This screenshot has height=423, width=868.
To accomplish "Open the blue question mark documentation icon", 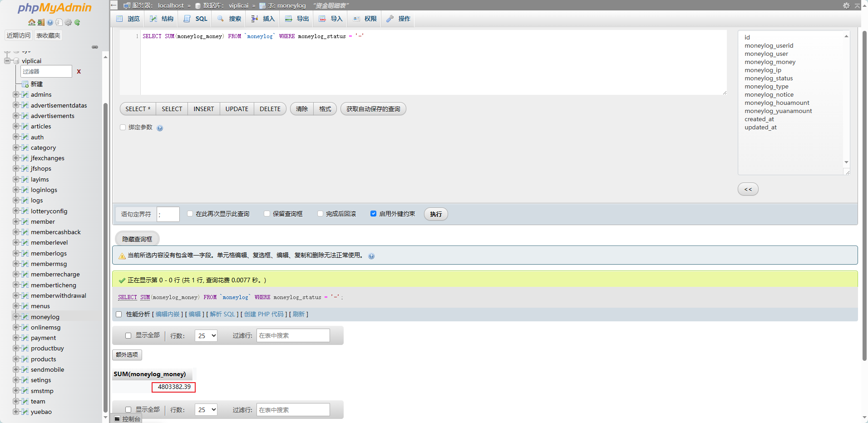I will coord(50,22).
